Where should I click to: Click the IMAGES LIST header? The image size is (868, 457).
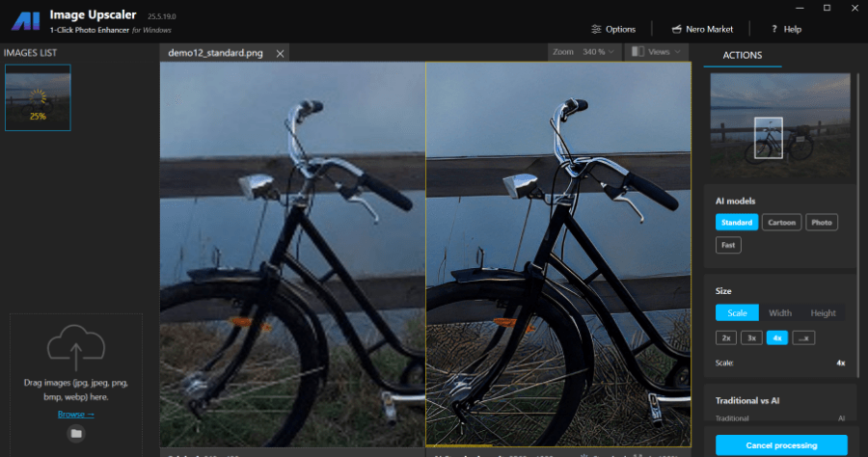point(31,53)
